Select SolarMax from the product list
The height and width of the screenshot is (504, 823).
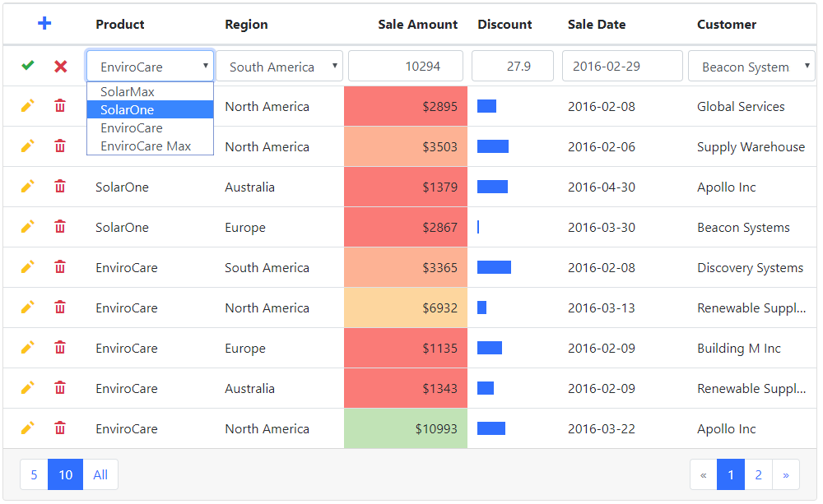click(128, 92)
